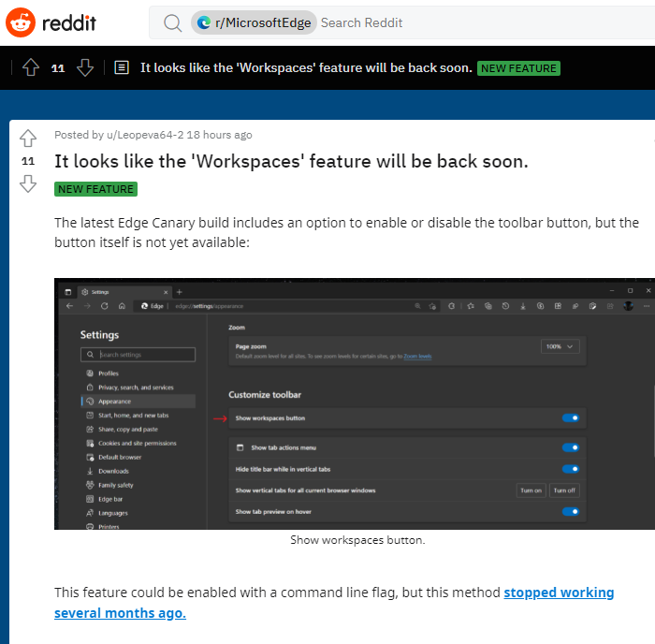The height and width of the screenshot is (644, 655).
Task: Click the green NEW FEATURE flair under title
Action: (95, 189)
